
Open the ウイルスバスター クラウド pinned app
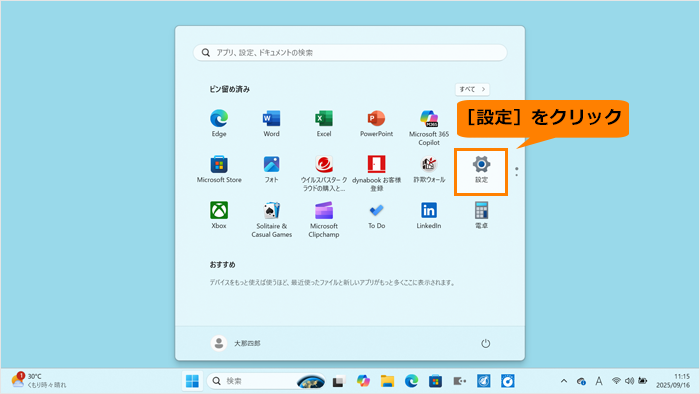(324, 174)
